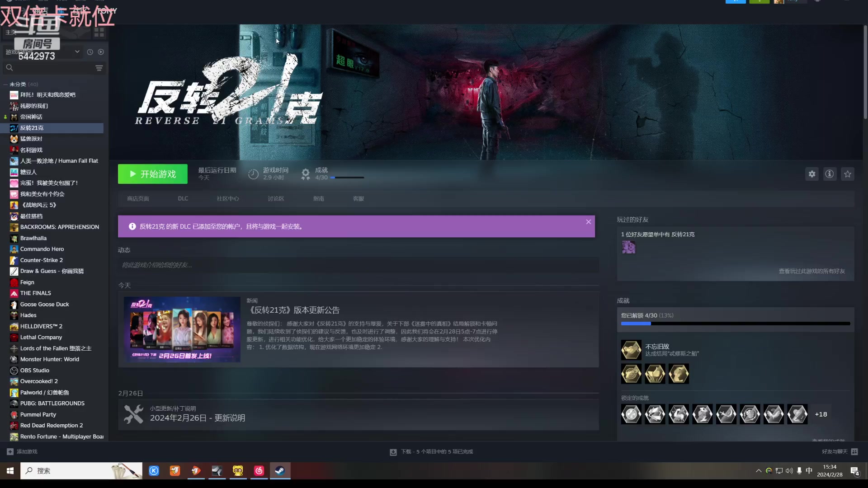Image resolution: width=868 pixels, height=488 pixels.
Task: Select 帝国神话 in the game list
Action: pos(31,117)
